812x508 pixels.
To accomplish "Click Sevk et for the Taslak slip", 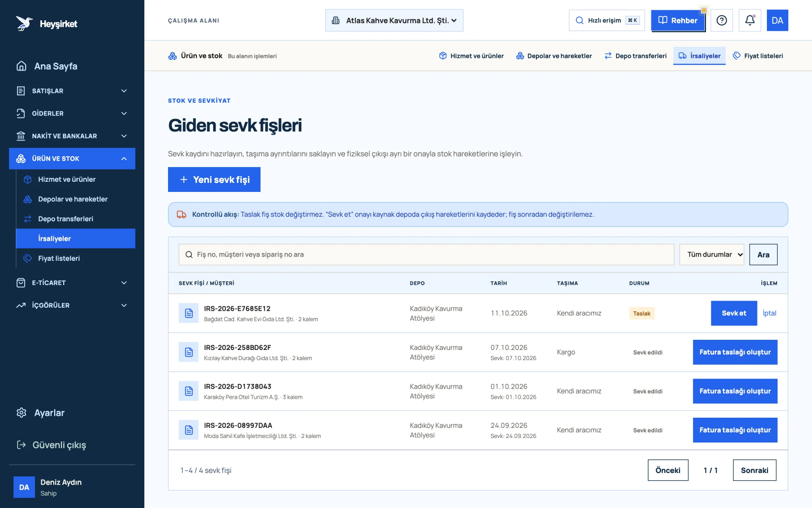I will point(734,313).
